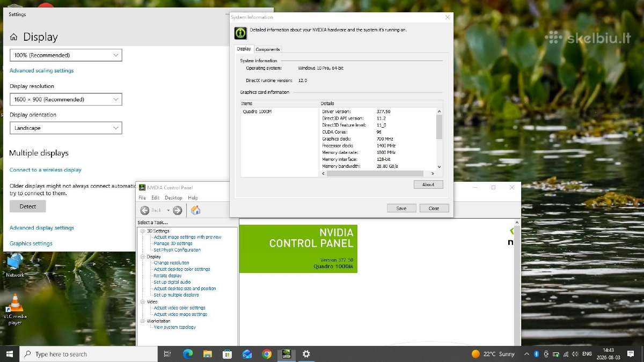Open the VLC media player desktop icon
Viewport: 644px width, 362px height.
pos(15,309)
